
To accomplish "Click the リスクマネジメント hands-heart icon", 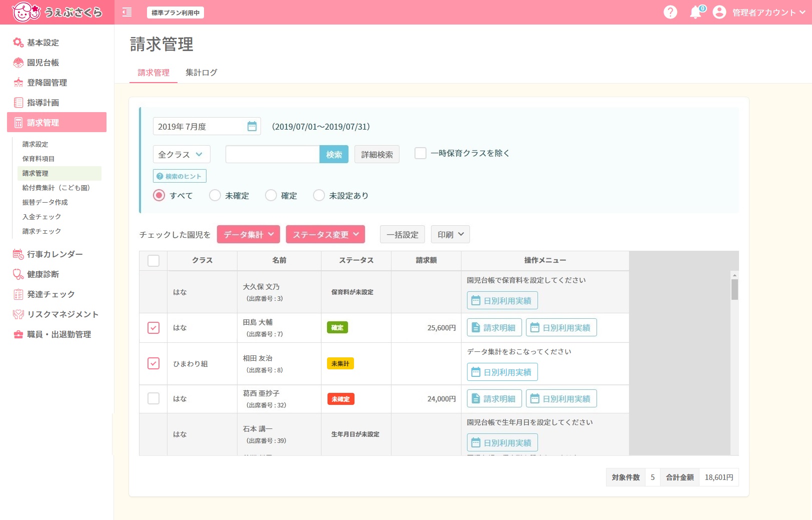I will coord(18,314).
